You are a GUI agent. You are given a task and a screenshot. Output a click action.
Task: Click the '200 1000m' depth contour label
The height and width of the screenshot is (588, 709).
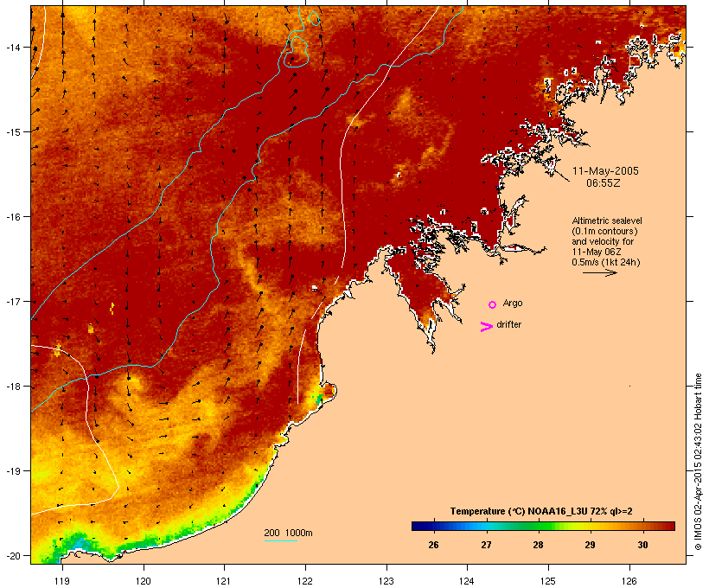288,533
